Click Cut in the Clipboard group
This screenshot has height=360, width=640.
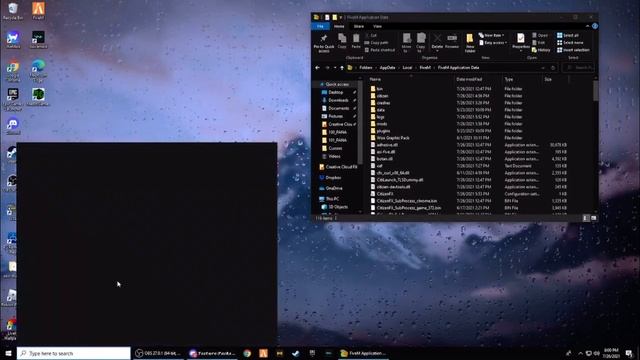pyautogui.click(x=371, y=36)
